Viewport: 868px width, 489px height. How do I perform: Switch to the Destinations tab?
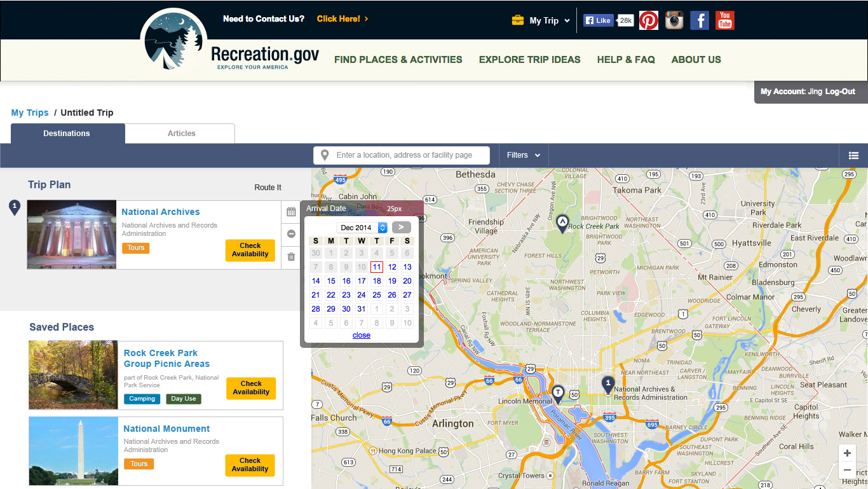point(67,134)
